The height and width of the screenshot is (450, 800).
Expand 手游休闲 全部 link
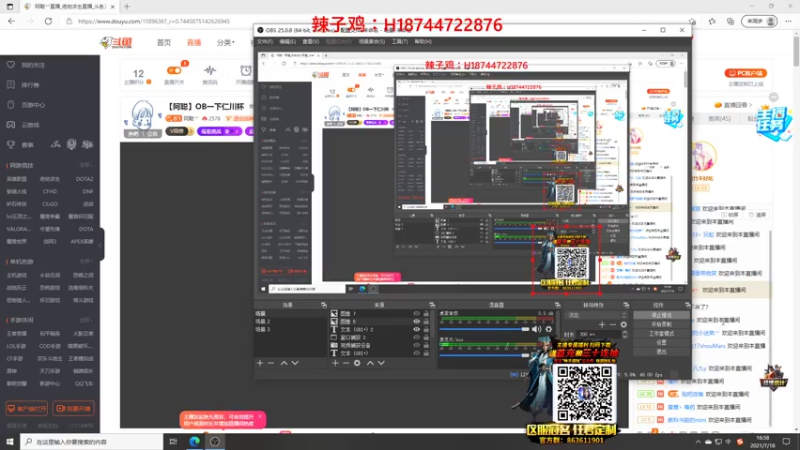[x=86, y=320]
